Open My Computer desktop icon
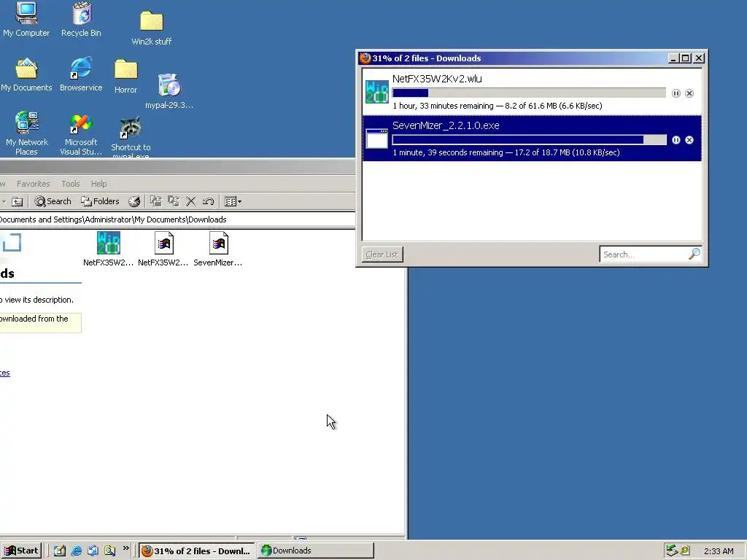This screenshot has height=560, width=747. pyautogui.click(x=26, y=20)
